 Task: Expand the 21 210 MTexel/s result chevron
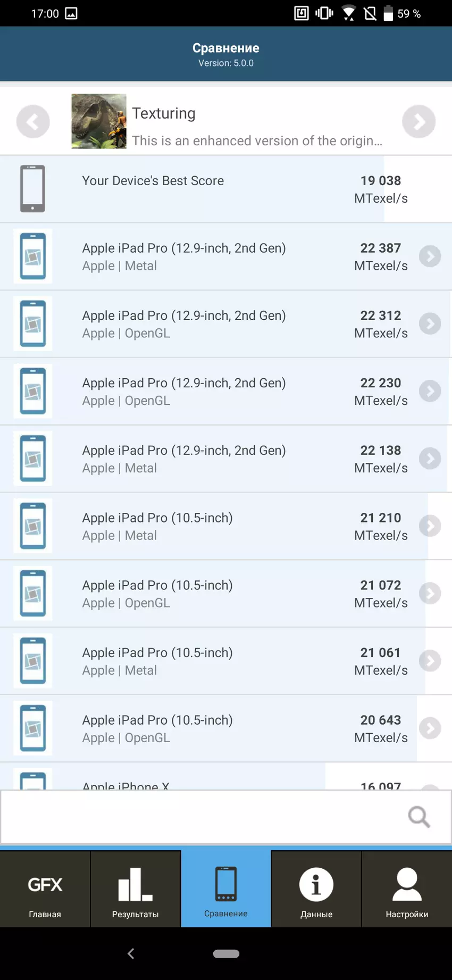pos(430,526)
